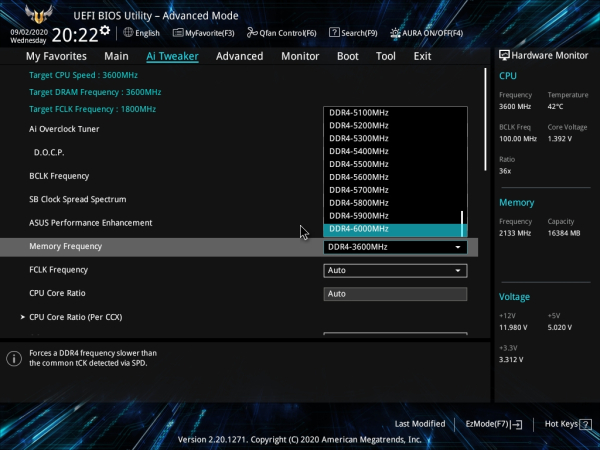Open the Advanced tab
This screenshot has width=600, height=450.
[240, 56]
